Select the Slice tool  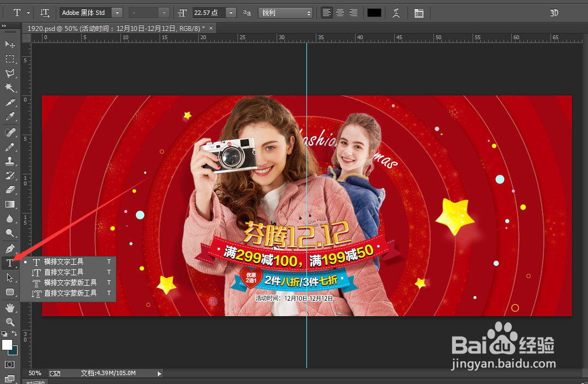coord(10,102)
